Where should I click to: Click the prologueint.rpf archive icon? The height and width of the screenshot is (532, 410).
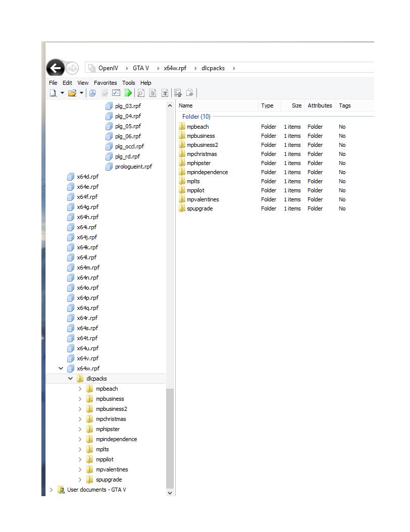point(109,167)
